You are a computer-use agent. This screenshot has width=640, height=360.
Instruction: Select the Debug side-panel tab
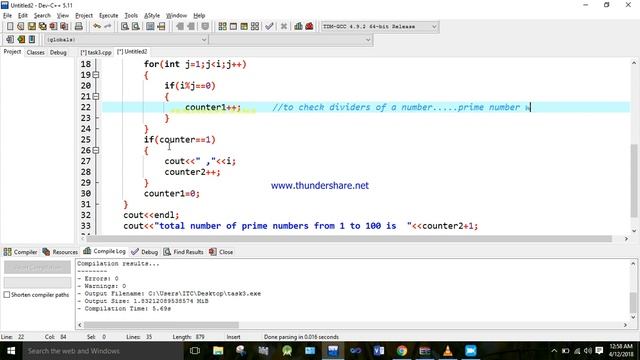click(58, 52)
